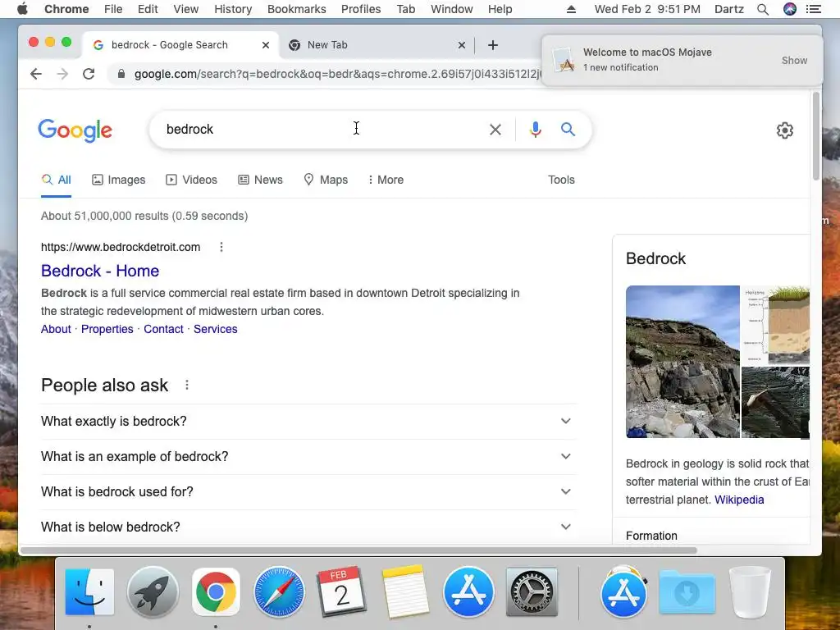The width and height of the screenshot is (840, 630).
Task: Click the blue magnifier search button
Action: pyautogui.click(x=568, y=129)
